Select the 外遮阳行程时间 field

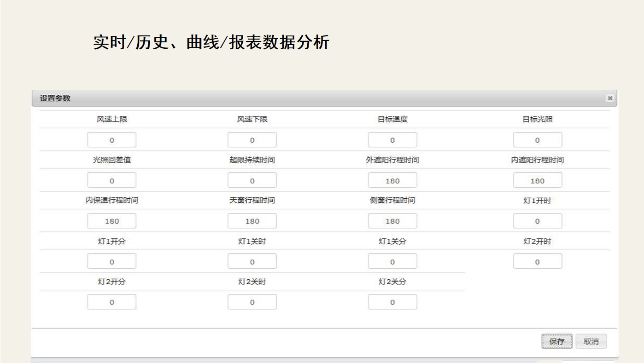coord(392,180)
